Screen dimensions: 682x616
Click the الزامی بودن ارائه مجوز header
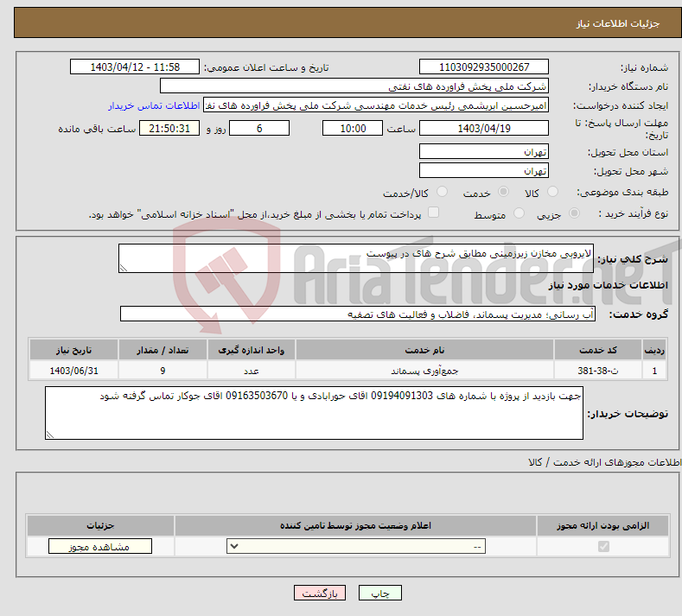(x=602, y=525)
